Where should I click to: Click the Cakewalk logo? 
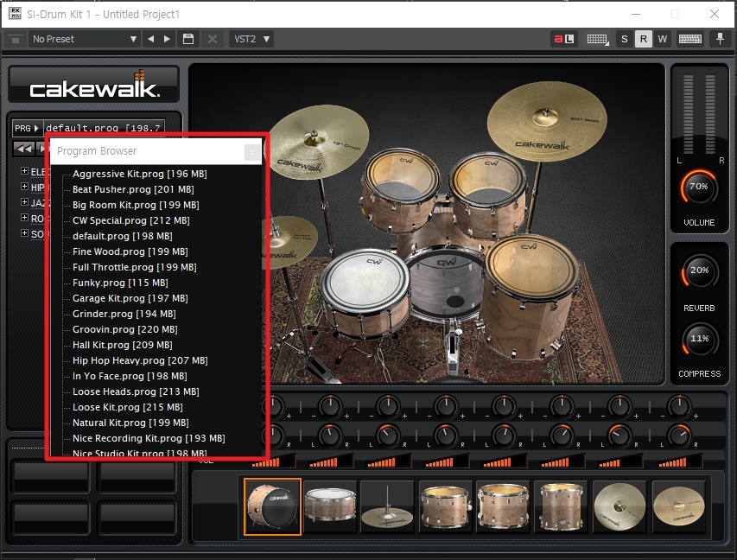point(94,85)
